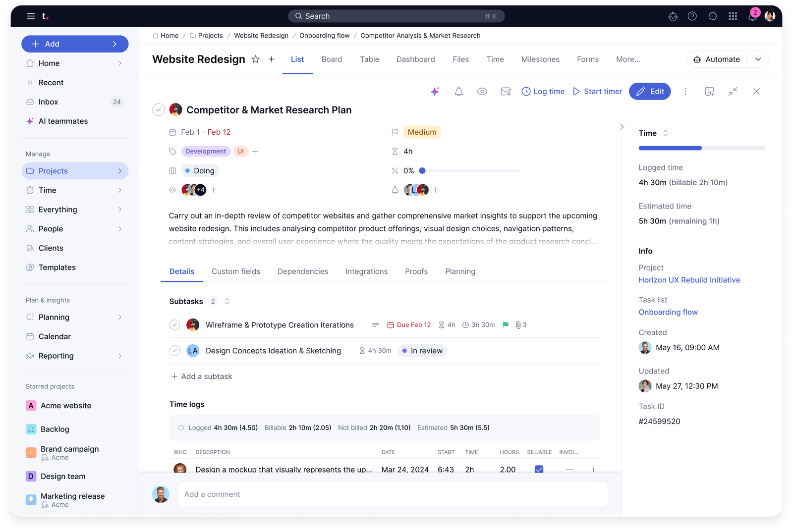Click the Edit button
Screen dimensions: 793x532
click(650, 92)
